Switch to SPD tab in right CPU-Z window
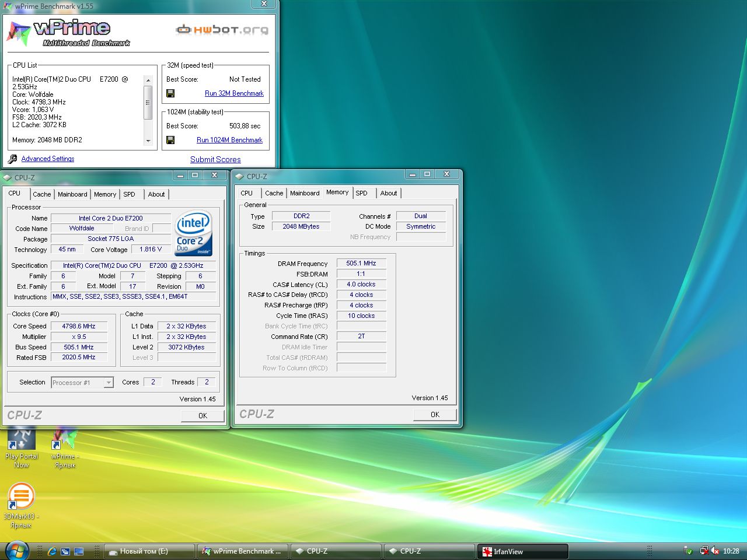 362,193
